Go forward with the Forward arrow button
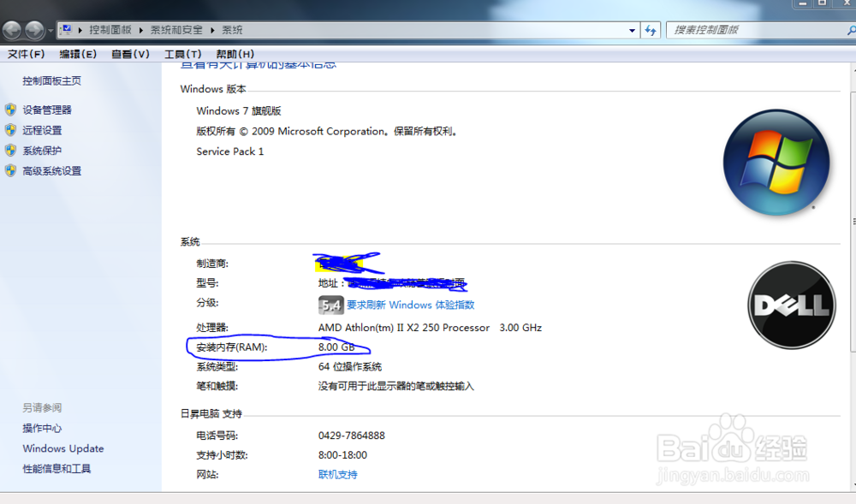Image resolution: width=856 pixels, height=504 pixels. tap(34, 30)
